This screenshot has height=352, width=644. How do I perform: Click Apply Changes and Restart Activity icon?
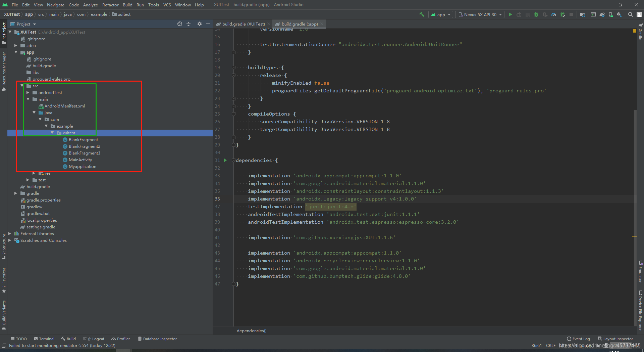coord(519,14)
